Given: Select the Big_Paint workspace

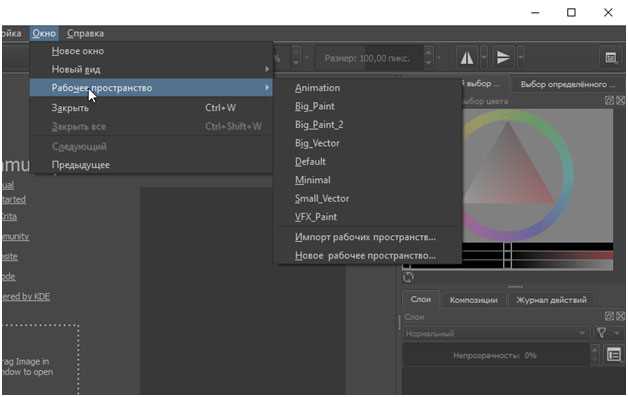Looking at the screenshot, I should (368, 107).
